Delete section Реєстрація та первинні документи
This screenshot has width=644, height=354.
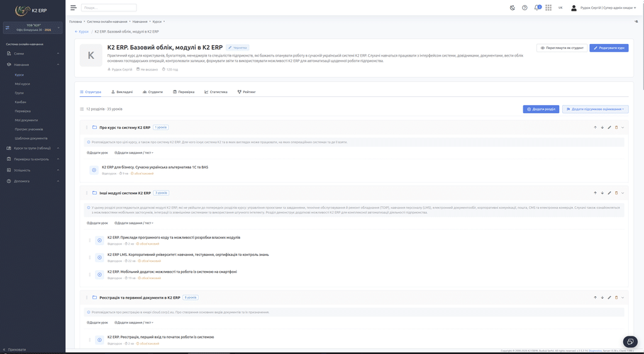pos(616,297)
